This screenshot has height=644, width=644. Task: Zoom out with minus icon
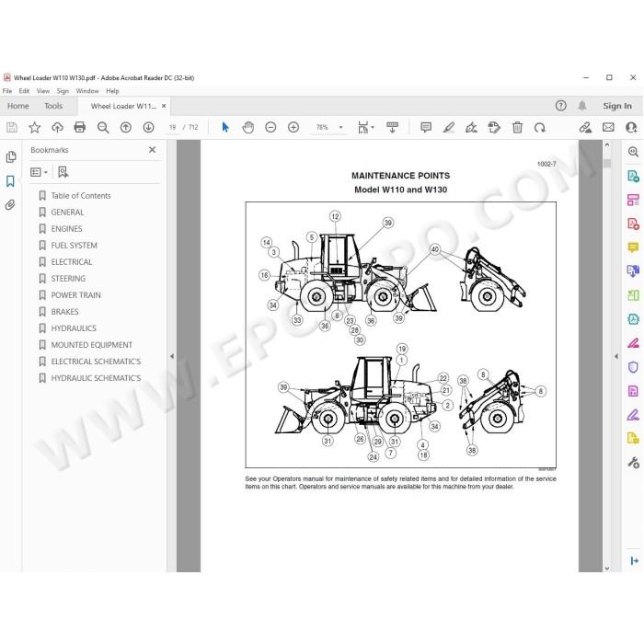point(270,127)
